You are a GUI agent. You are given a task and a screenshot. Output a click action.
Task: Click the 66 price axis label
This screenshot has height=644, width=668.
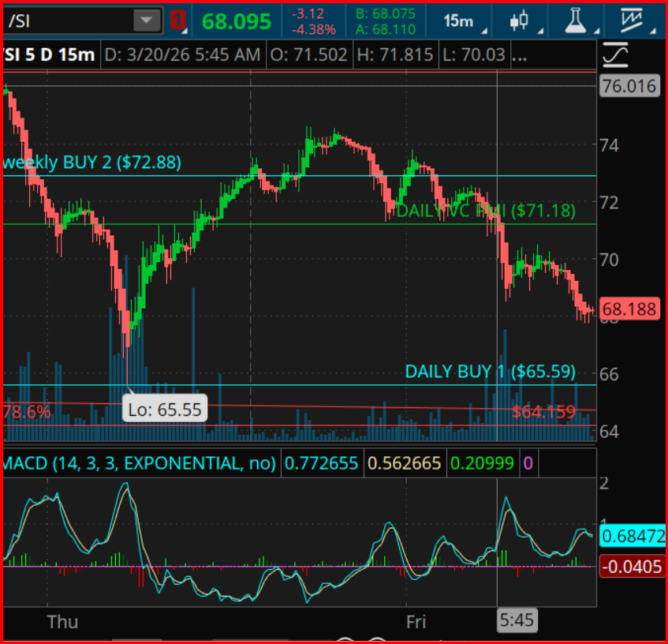coord(609,374)
